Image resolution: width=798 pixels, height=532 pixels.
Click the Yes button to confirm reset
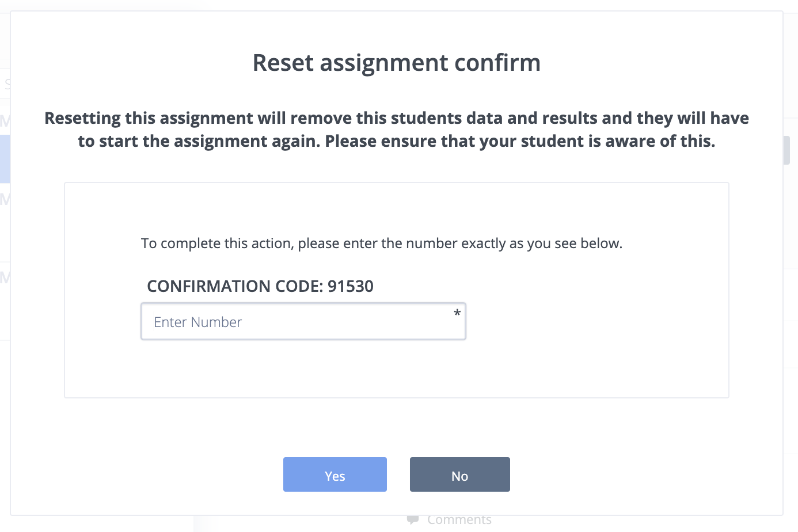click(335, 475)
